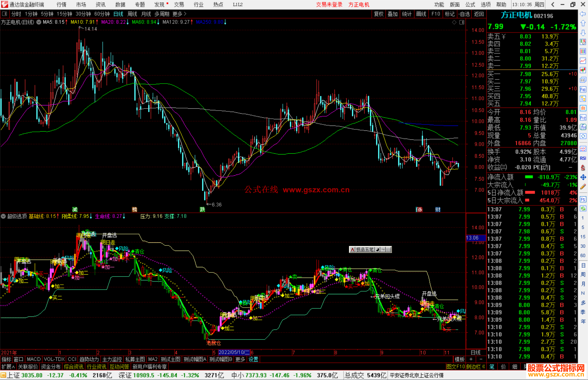The width and height of the screenshot is (588, 380).
Task: Collapse the 侧边栏 sidebar panel
Action: click(476, 367)
